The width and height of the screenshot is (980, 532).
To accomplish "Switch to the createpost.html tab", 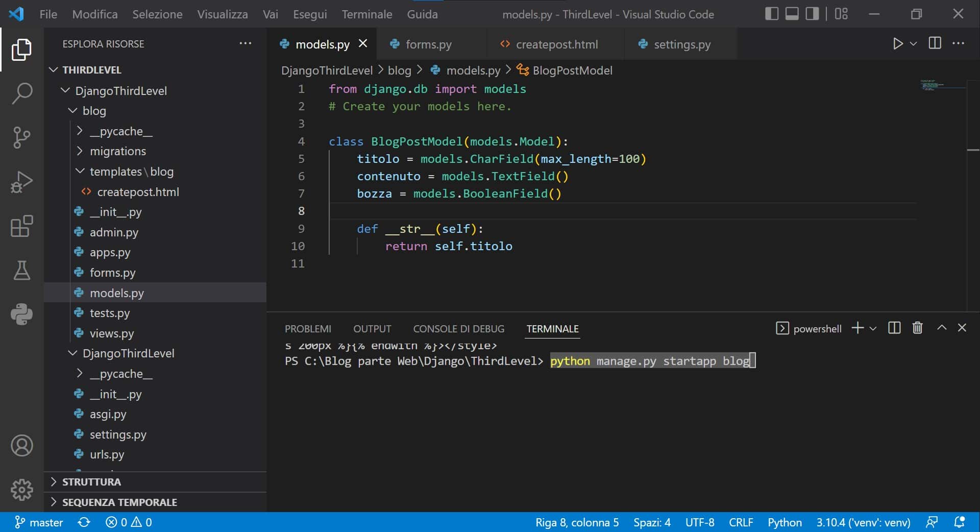I will 557,44.
